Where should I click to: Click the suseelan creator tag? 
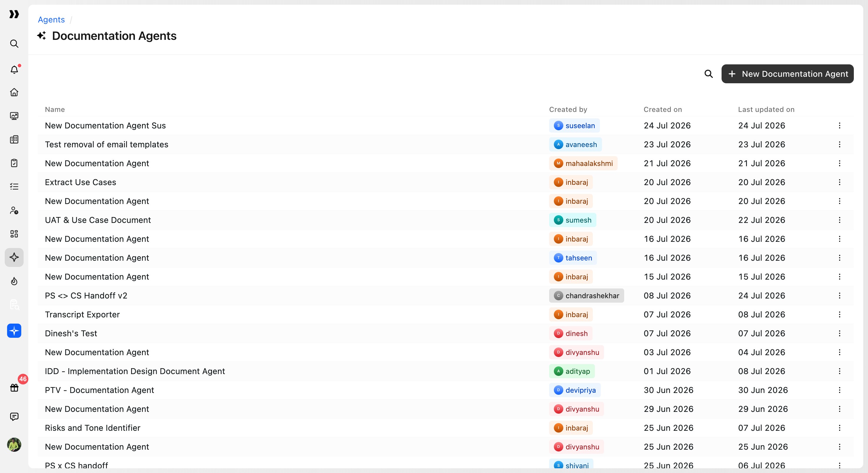pos(574,126)
